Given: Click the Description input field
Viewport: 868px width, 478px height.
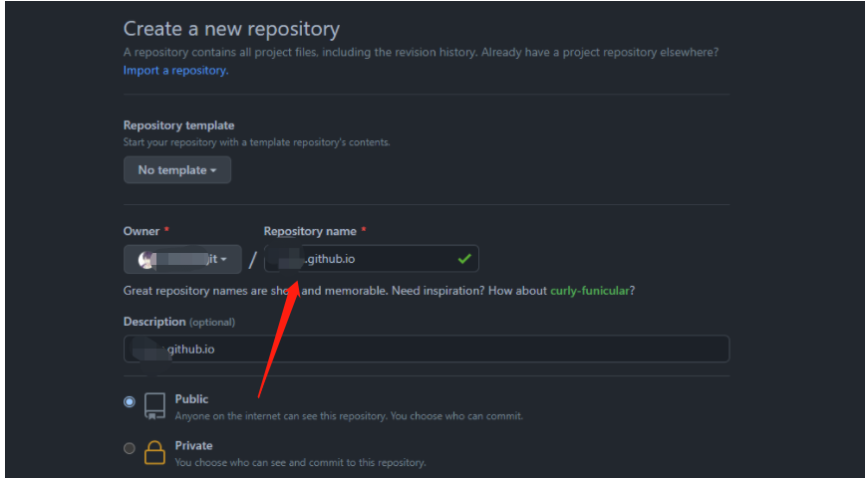Looking at the screenshot, I should [427, 349].
